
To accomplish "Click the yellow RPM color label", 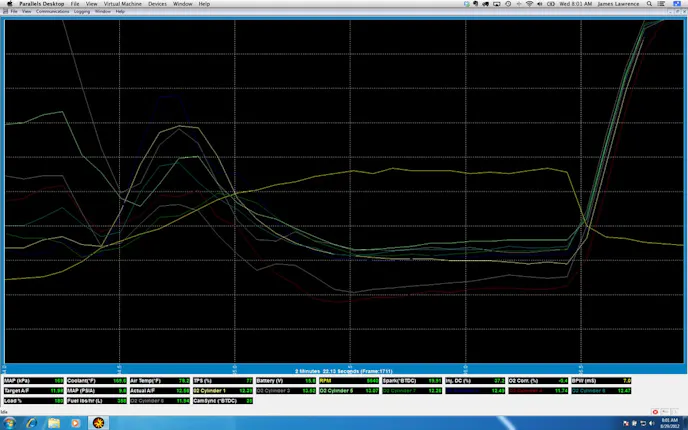I will (326, 381).
